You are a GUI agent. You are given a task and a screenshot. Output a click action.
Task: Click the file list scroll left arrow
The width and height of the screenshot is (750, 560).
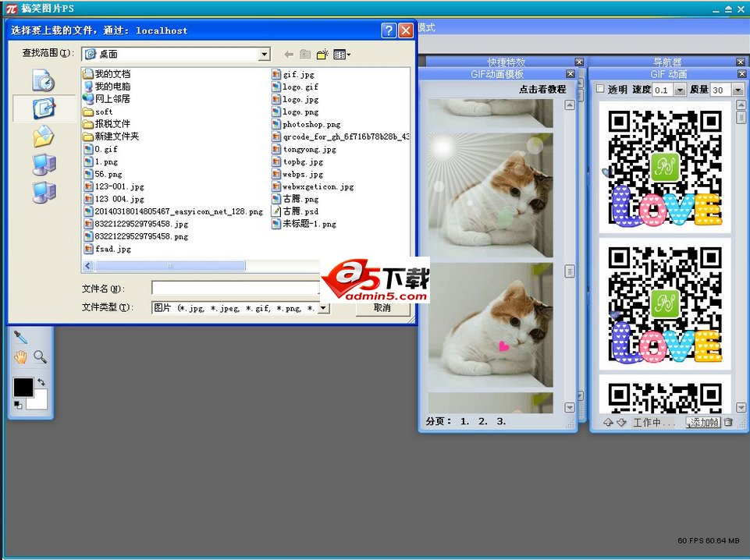(x=88, y=266)
